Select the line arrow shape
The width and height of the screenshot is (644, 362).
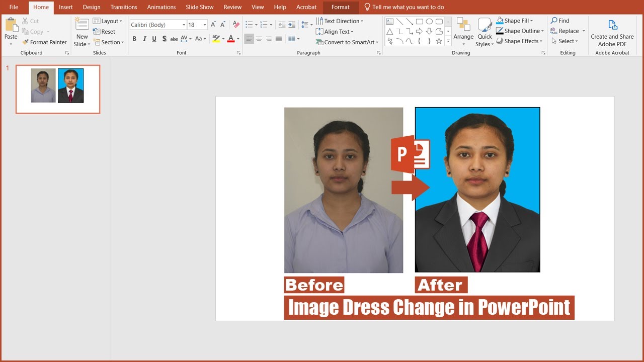click(410, 22)
